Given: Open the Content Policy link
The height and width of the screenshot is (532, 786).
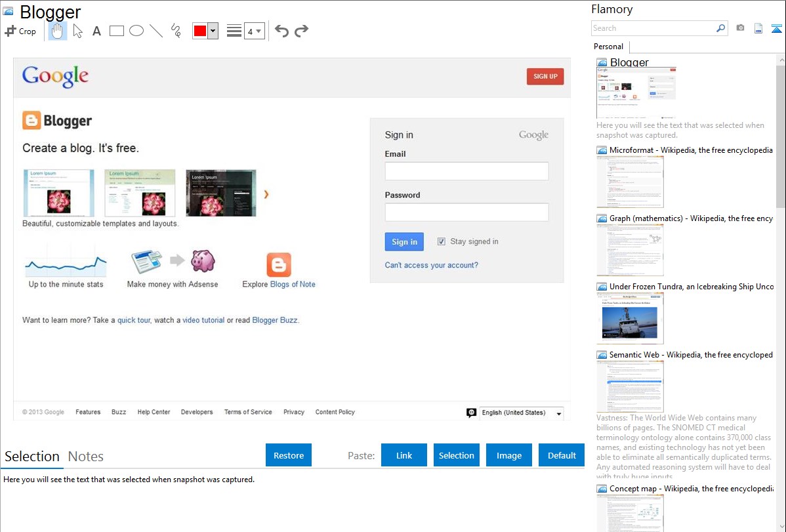Looking at the screenshot, I should [335, 412].
